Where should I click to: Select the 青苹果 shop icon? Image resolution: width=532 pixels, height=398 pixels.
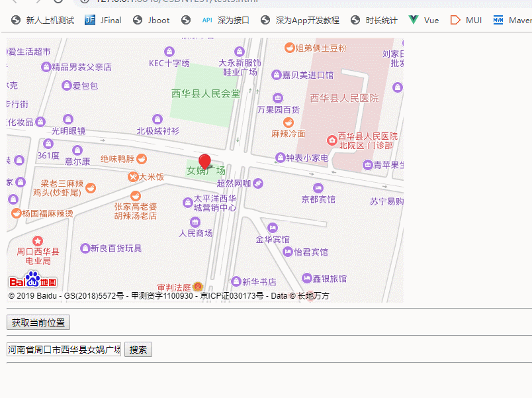pos(368,165)
